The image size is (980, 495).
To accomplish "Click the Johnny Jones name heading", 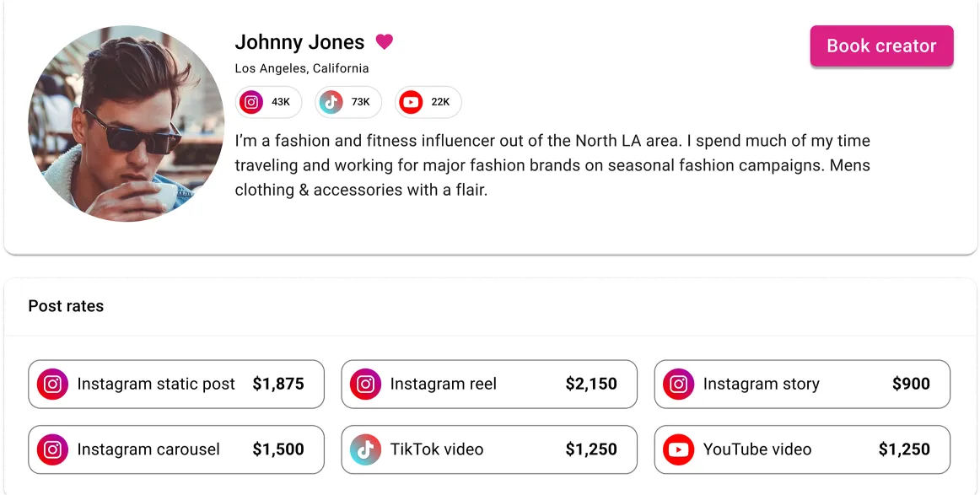I will click(299, 42).
